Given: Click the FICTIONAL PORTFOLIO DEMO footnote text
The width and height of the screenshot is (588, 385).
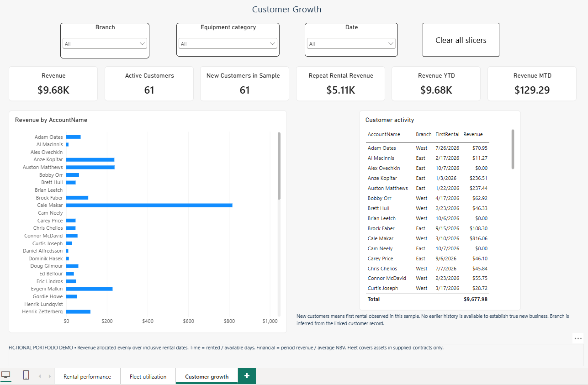Looking at the screenshot, I should [x=226, y=348].
